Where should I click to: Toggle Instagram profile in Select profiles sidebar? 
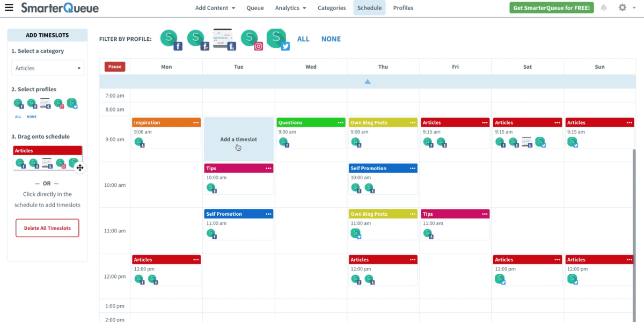60,104
